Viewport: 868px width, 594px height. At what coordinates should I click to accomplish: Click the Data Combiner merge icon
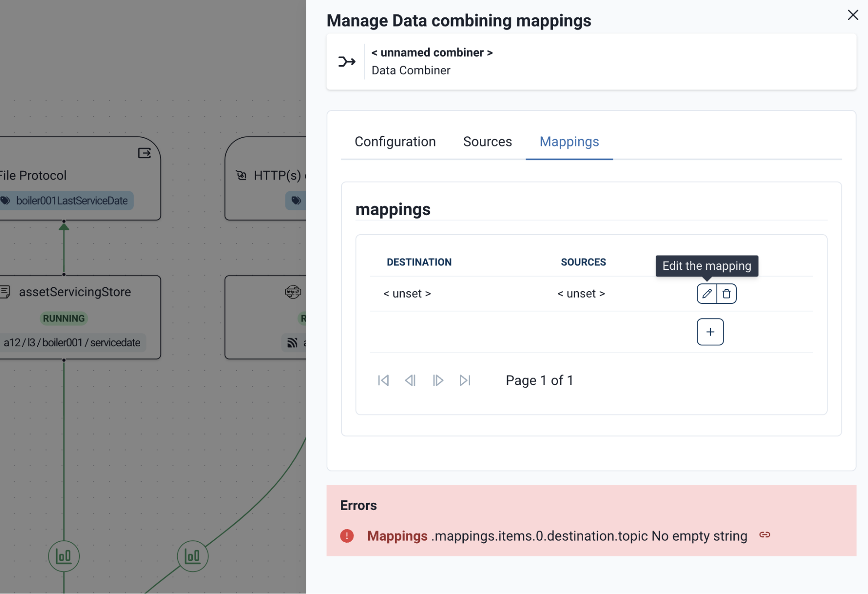click(346, 62)
